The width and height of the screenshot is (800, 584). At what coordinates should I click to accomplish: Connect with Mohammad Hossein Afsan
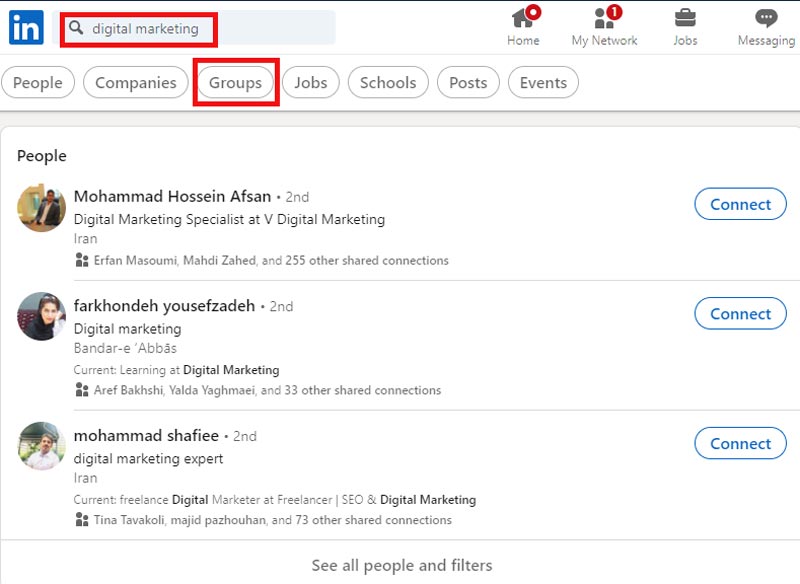pos(740,204)
